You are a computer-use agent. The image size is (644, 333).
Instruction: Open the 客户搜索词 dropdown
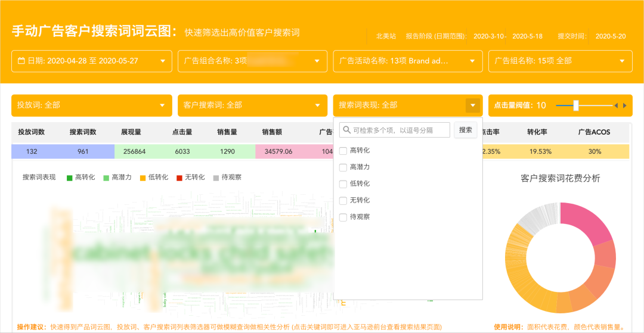[252, 105]
